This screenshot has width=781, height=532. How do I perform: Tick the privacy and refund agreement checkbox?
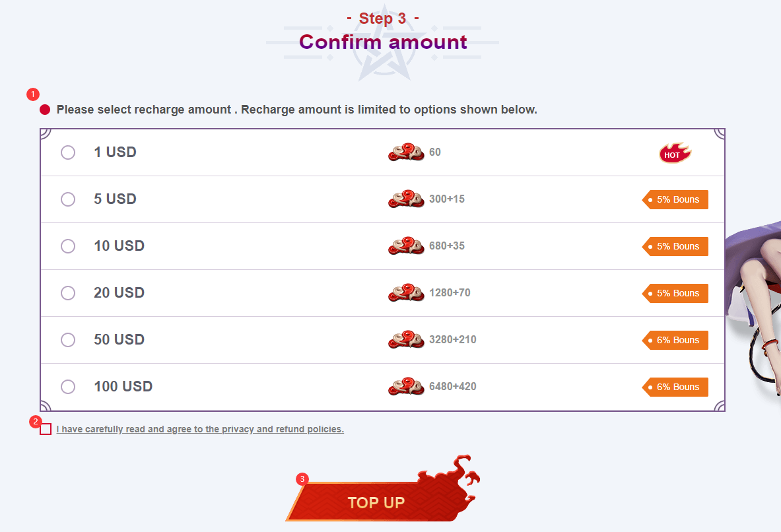tap(46, 429)
